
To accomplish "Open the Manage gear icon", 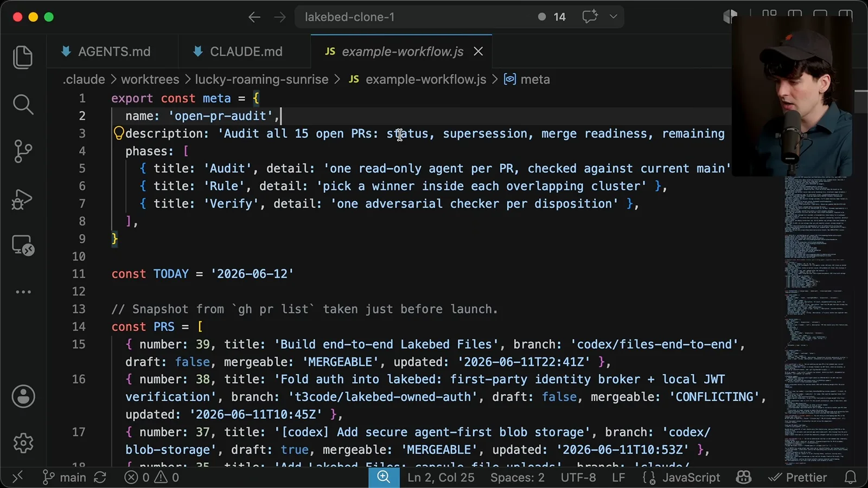I will [x=23, y=443].
